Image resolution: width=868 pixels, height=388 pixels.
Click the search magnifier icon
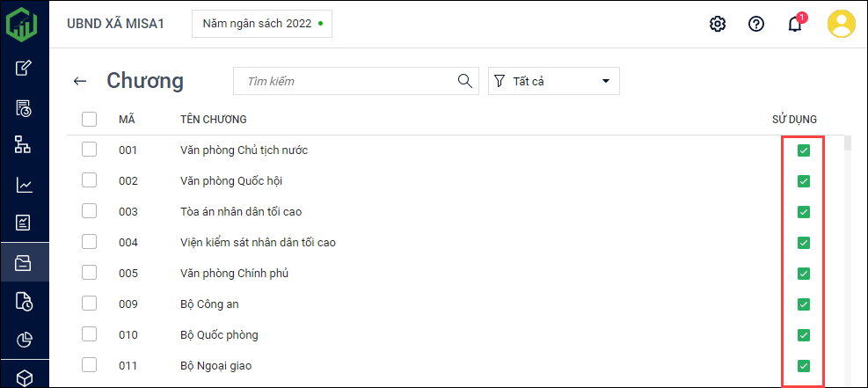point(465,81)
